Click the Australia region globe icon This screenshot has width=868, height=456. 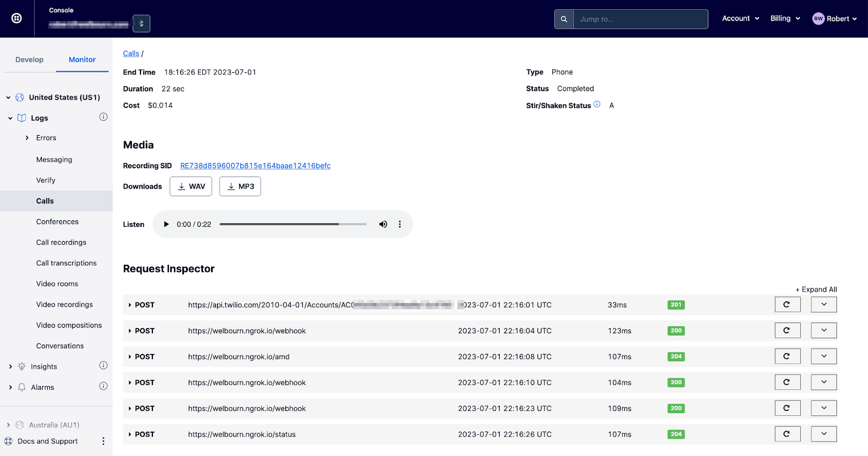pos(20,425)
